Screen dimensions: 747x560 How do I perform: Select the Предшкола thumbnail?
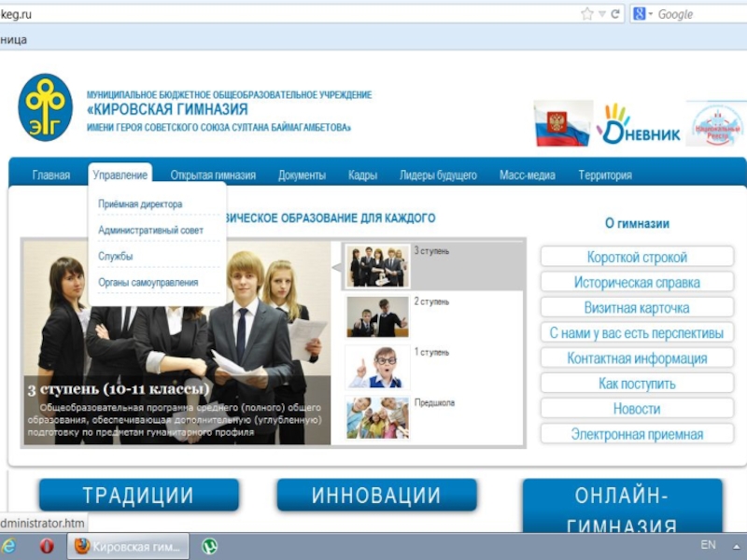[x=377, y=417]
